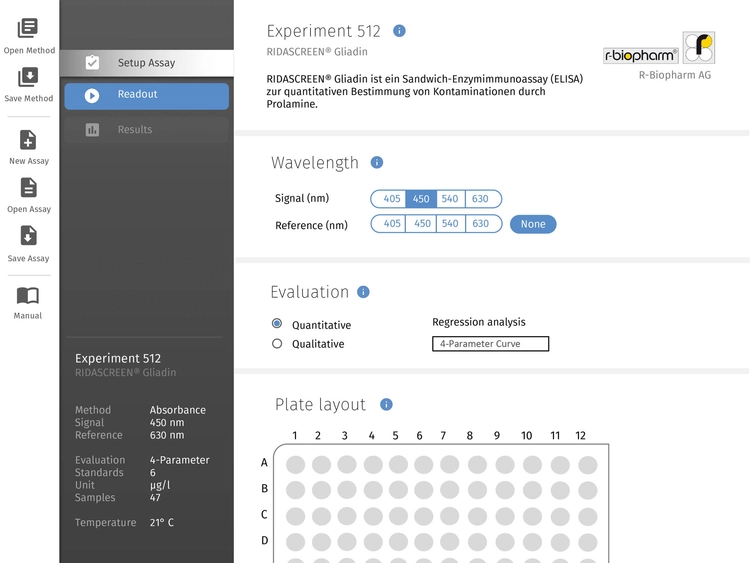Click 'RIDASCREEN® Gliadin' subtitle in main header
Screen dimensions: 750x563
click(317, 52)
